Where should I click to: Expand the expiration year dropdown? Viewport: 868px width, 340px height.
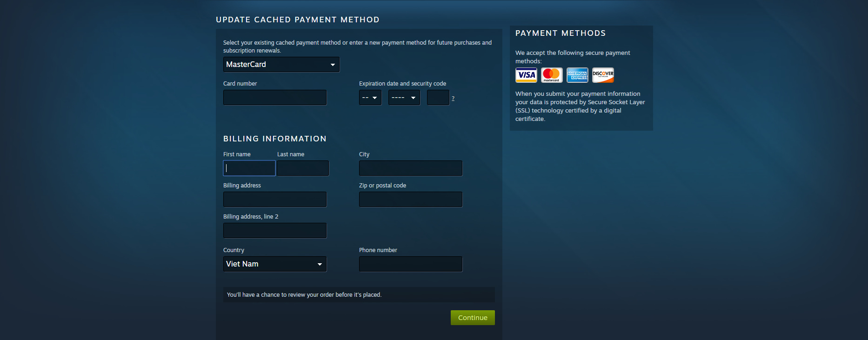pos(404,98)
